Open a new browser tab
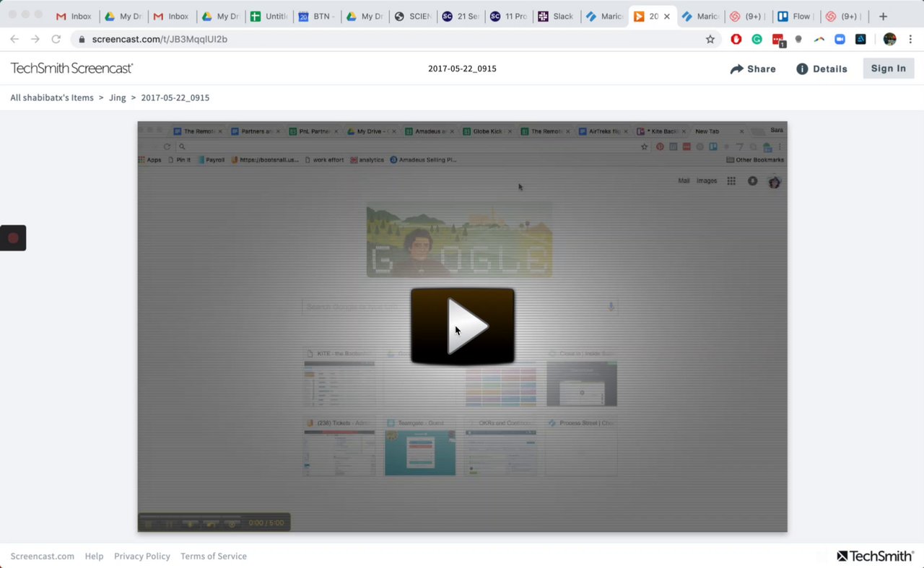Image resolution: width=924 pixels, height=568 pixels. (x=883, y=16)
